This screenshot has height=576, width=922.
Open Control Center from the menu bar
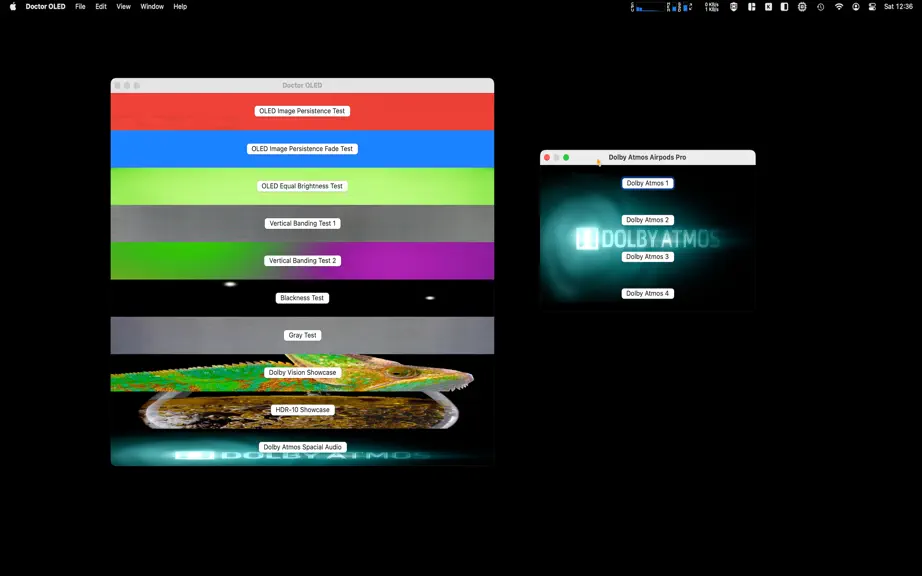[872, 7]
